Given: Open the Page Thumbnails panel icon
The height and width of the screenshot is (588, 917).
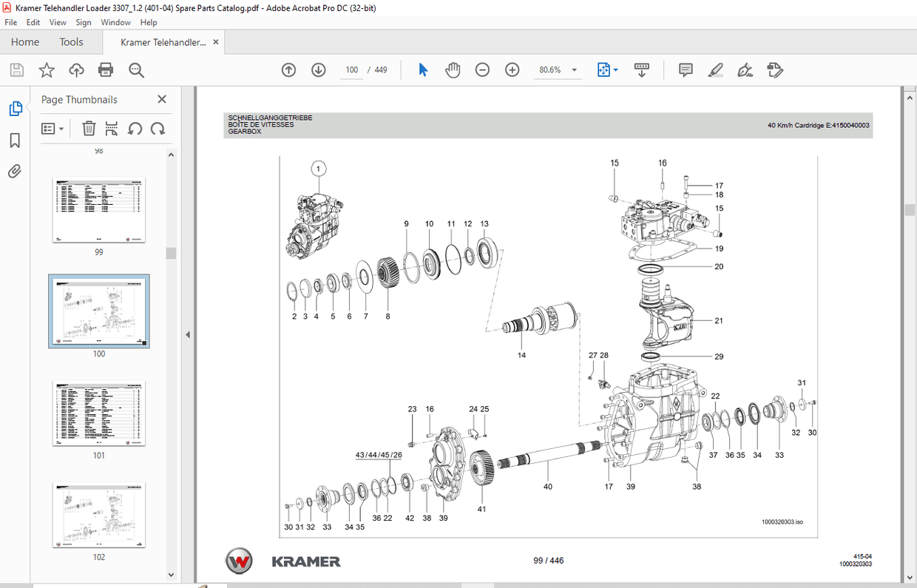Looking at the screenshot, I should click(x=16, y=108).
